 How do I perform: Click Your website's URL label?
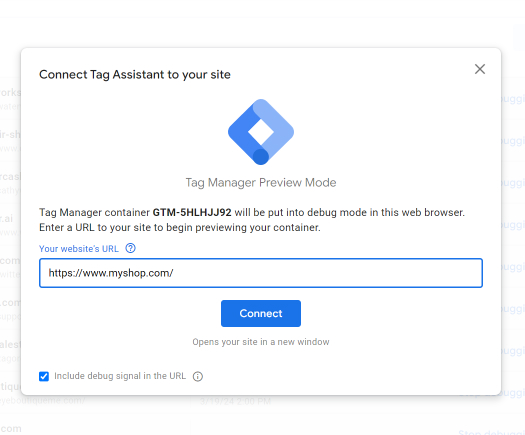point(79,249)
